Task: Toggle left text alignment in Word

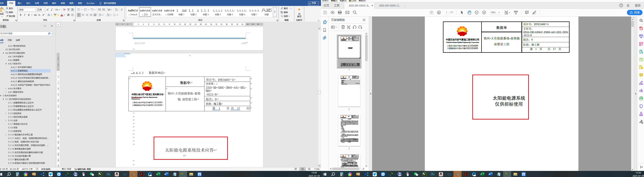Action: [x=79, y=15]
